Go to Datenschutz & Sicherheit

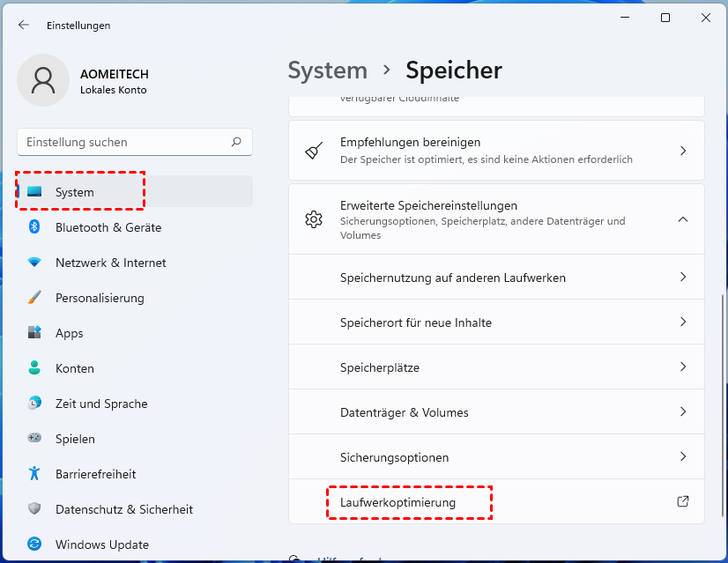123,509
